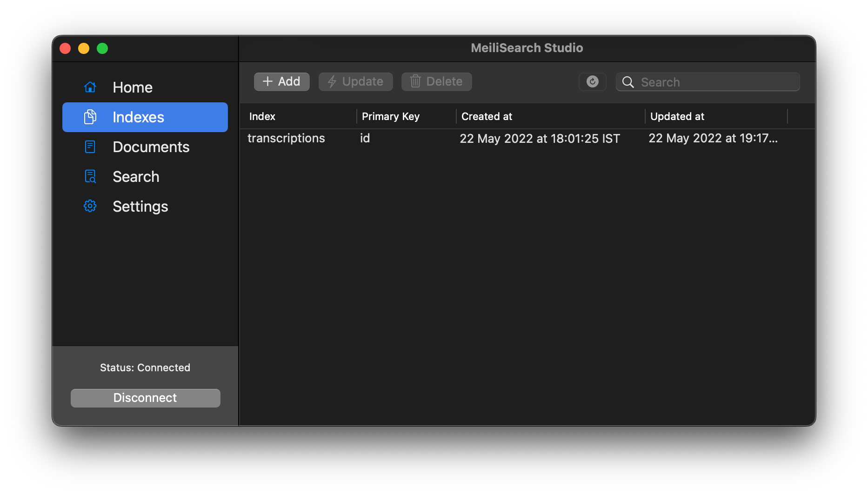Close the window with red button
This screenshot has height=495, width=868.
65,48
